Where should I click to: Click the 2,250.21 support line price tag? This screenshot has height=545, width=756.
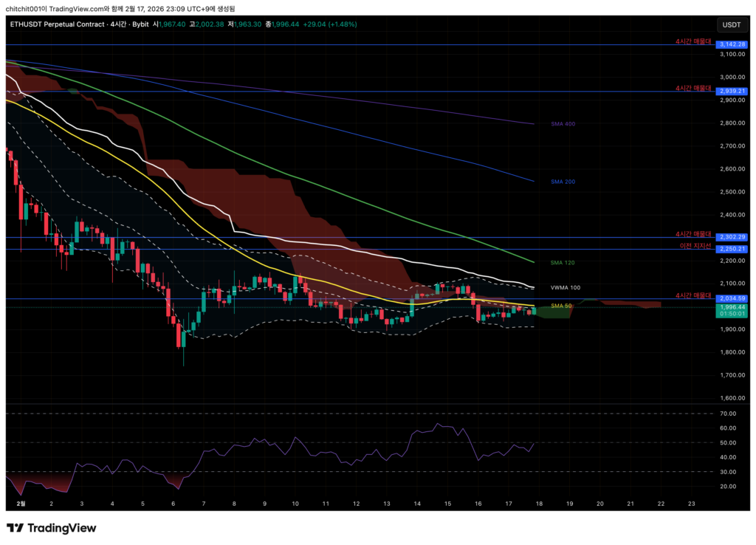click(x=732, y=249)
